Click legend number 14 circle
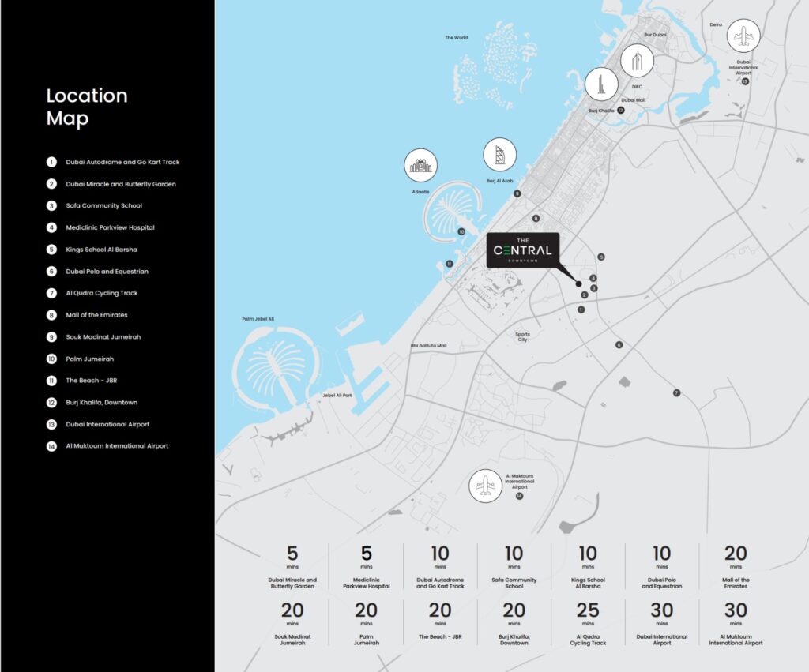 click(51, 446)
